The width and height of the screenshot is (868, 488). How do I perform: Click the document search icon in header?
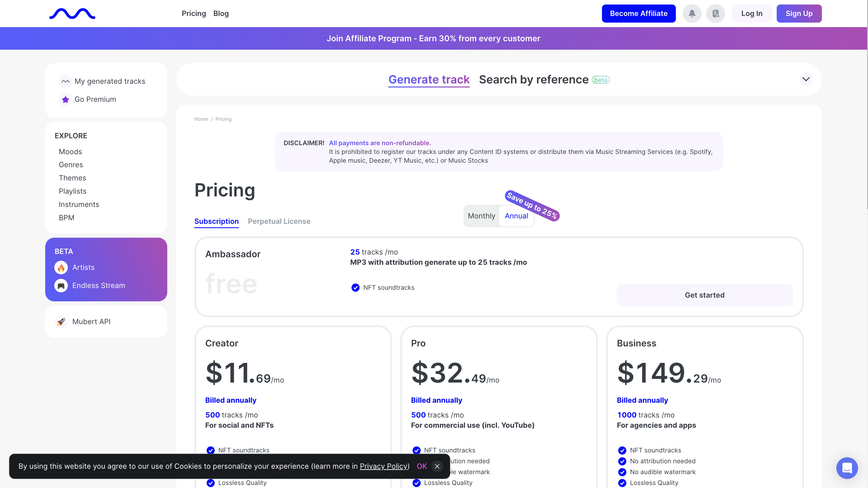coord(715,14)
